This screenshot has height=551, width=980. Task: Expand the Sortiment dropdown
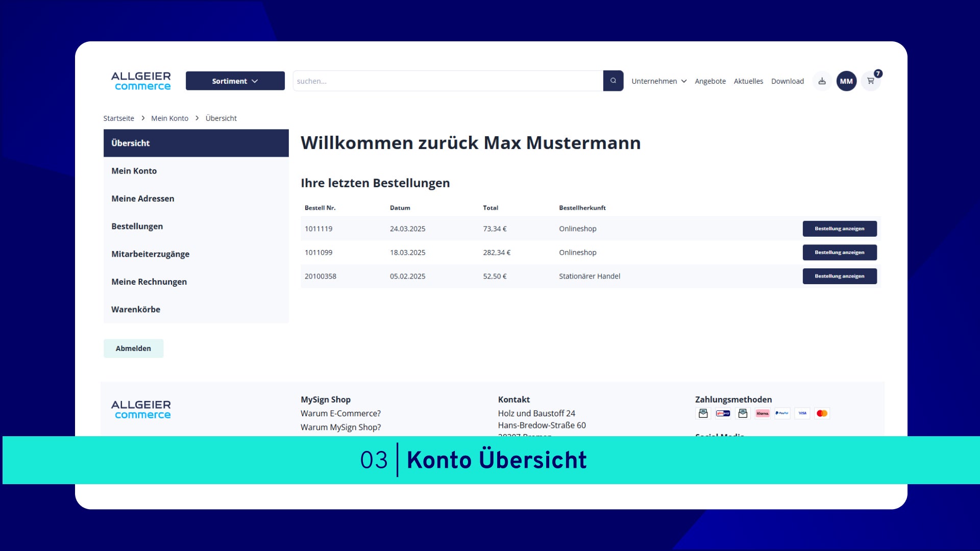coord(235,81)
